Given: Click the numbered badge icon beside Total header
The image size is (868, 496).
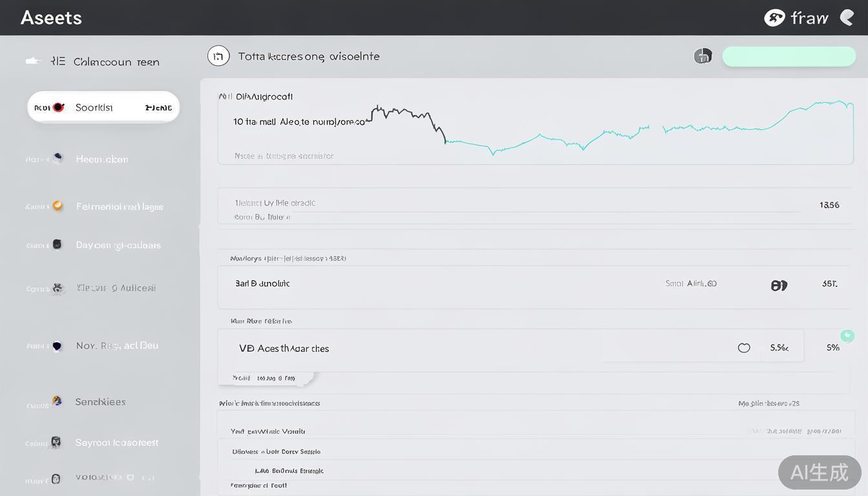Looking at the screenshot, I should coord(218,56).
